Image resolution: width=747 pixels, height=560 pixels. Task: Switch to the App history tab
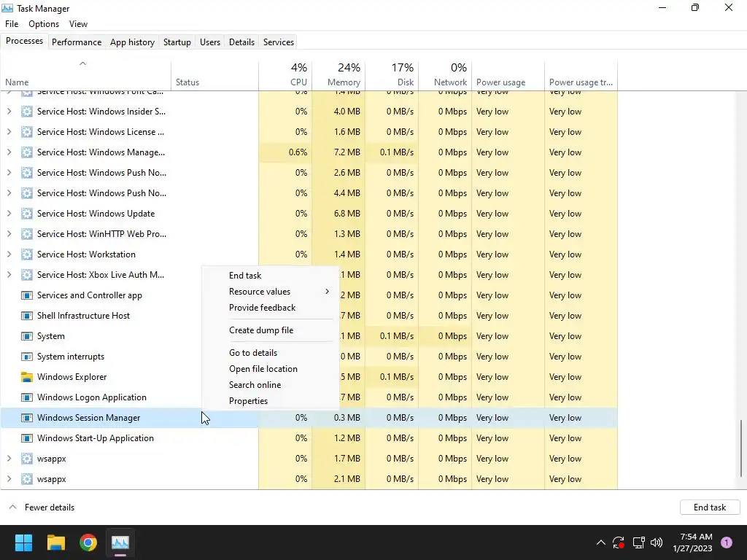pyautogui.click(x=133, y=42)
